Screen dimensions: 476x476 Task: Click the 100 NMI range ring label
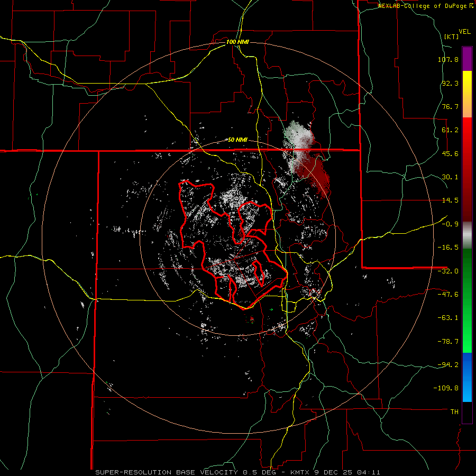(237, 42)
